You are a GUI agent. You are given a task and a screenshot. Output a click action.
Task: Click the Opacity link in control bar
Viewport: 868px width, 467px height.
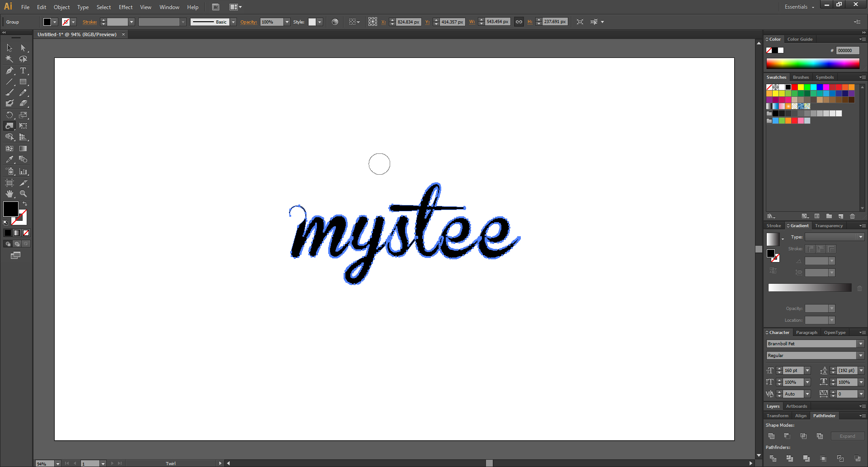pyautogui.click(x=248, y=22)
